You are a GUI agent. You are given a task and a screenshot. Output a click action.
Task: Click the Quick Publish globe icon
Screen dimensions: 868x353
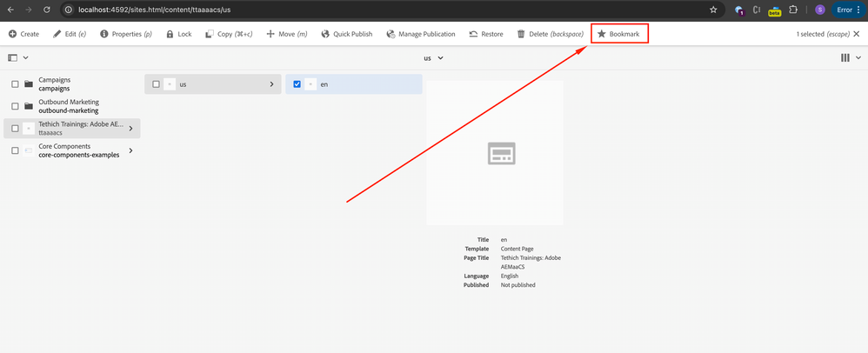(x=325, y=34)
